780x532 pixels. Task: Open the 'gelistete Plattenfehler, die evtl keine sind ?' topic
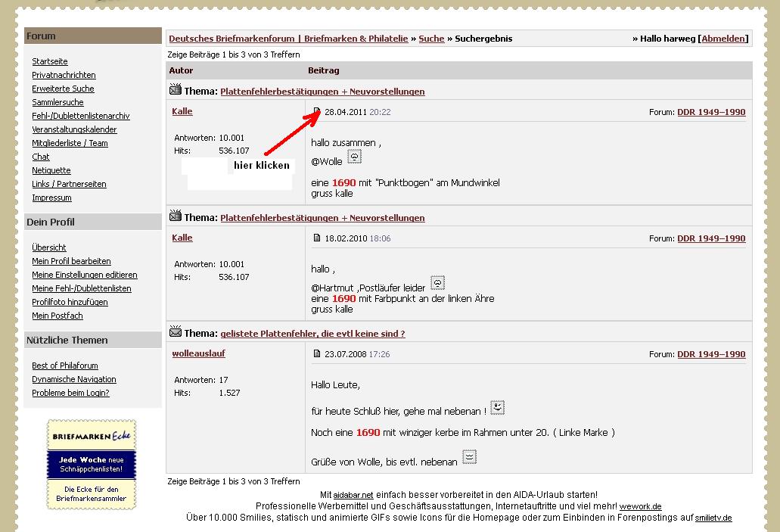(312, 334)
